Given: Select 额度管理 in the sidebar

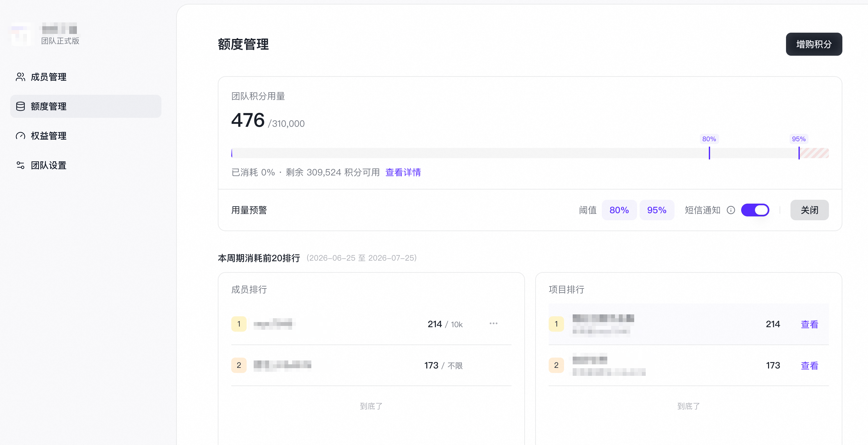Looking at the screenshot, I should point(86,107).
